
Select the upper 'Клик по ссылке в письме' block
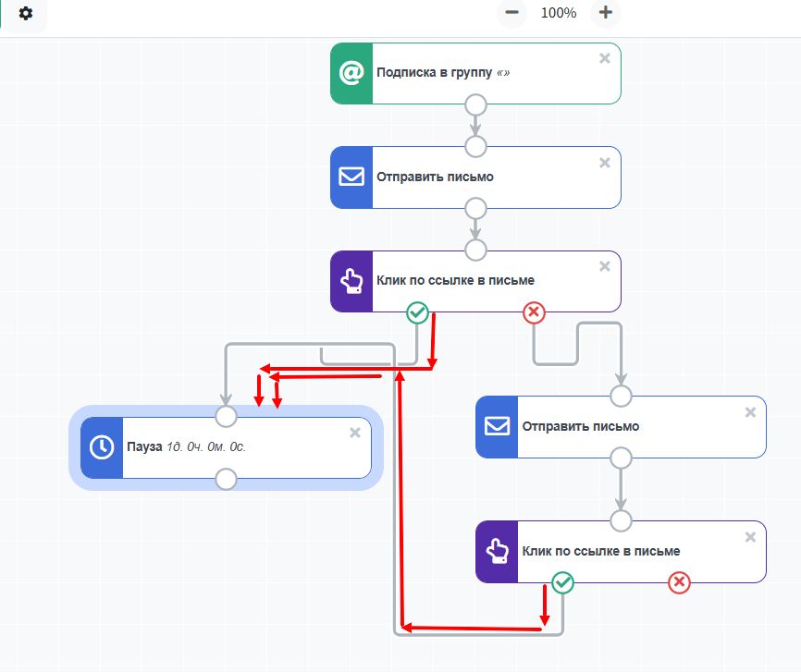point(481,281)
